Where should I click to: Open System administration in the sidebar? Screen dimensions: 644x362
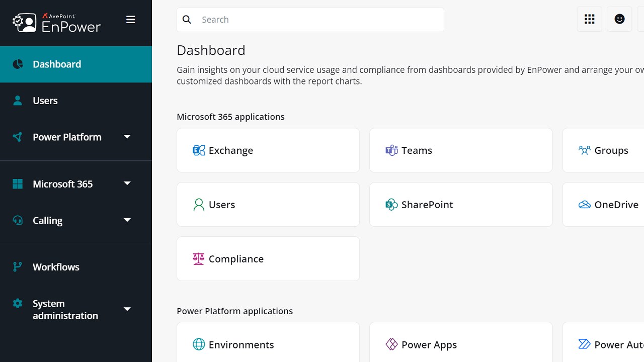click(76, 309)
